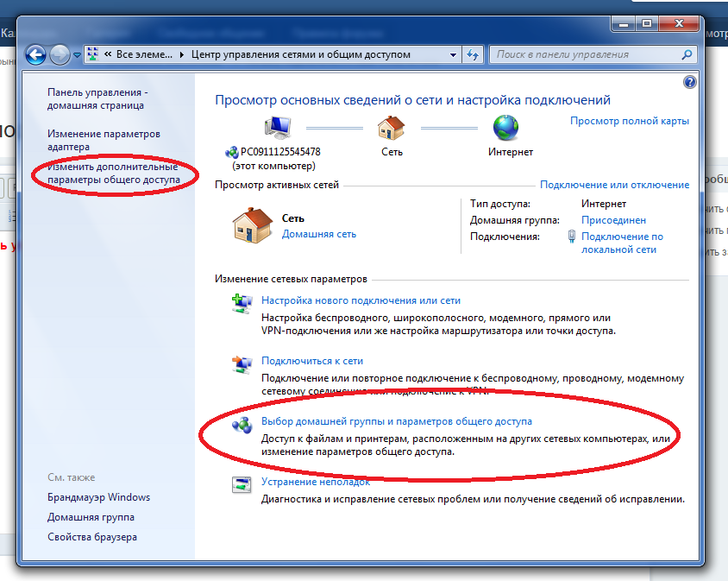The height and width of the screenshot is (581, 728).
Task: Click the bold network name "Сеть"
Action: click(292, 218)
